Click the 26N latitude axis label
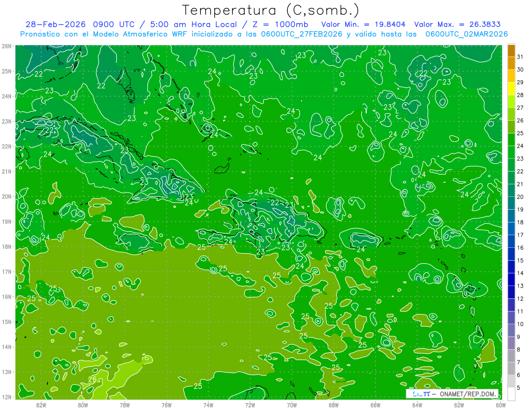 [x=7, y=46]
